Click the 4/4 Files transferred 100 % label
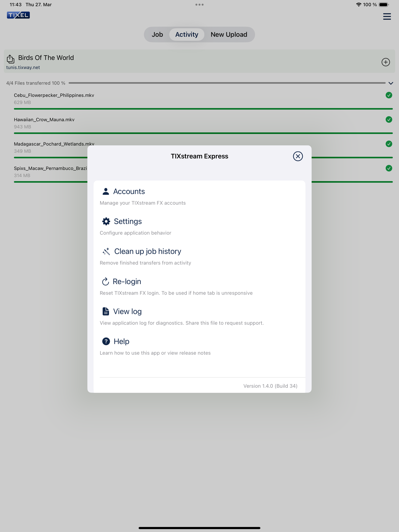Viewport: 399px width, 532px height. [36, 83]
